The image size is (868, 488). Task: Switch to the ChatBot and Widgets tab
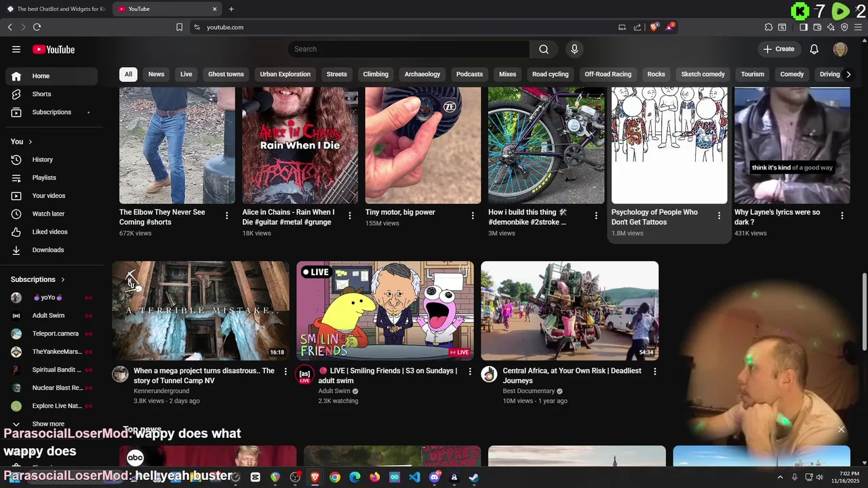click(x=56, y=9)
